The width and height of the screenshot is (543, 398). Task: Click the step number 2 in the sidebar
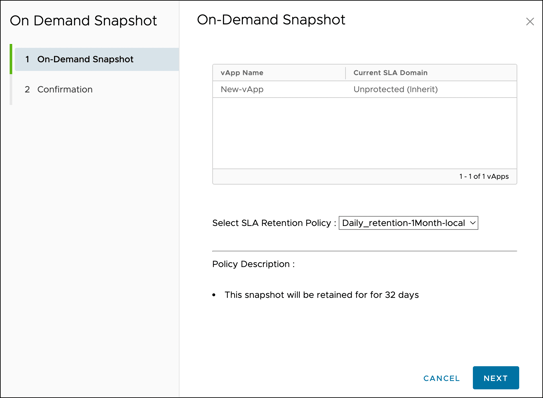pyautogui.click(x=27, y=89)
